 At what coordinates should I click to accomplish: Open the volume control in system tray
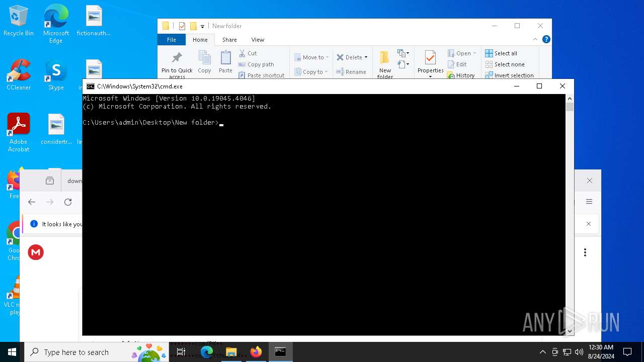pos(579,352)
